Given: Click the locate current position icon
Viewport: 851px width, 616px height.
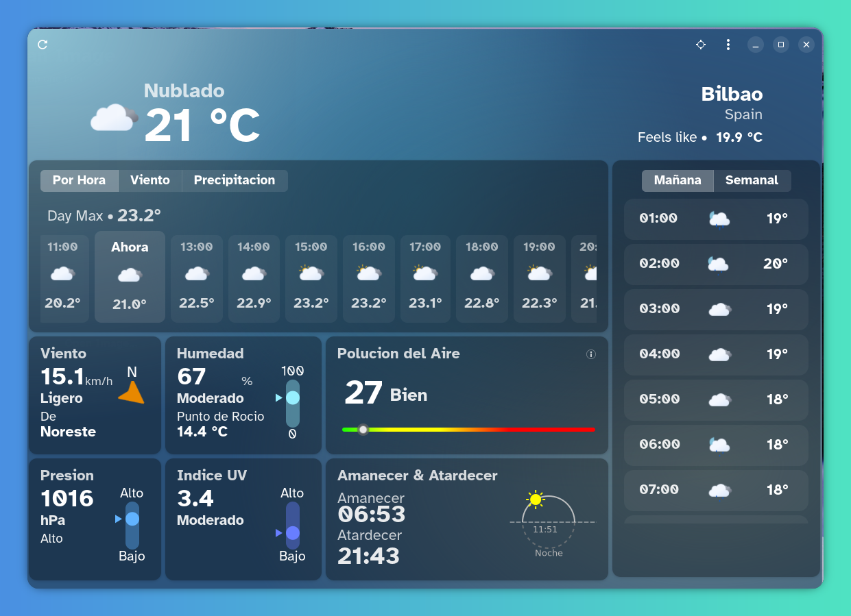Looking at the screenshot, I should coord(700,45).
